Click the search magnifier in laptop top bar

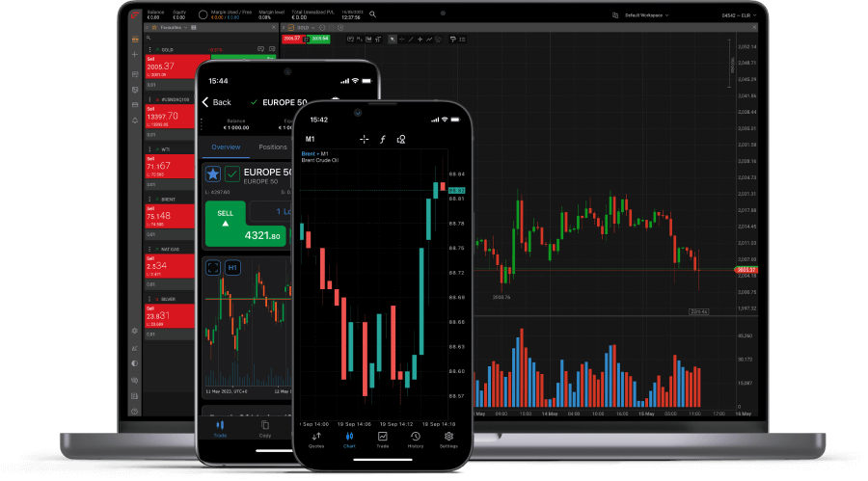pos(372,14)
